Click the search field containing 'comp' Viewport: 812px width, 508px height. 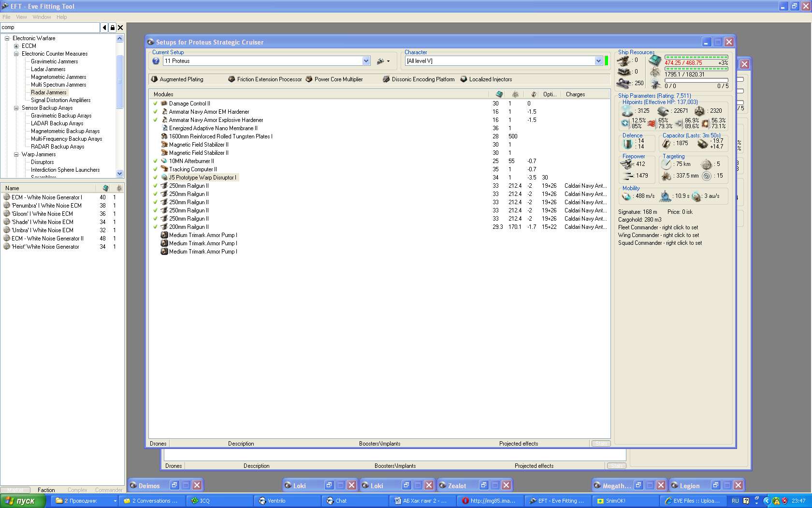[x=50, y=28]
